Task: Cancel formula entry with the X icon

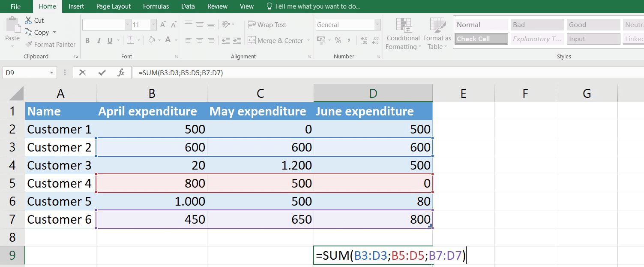Action: click(x=83, y=73)
